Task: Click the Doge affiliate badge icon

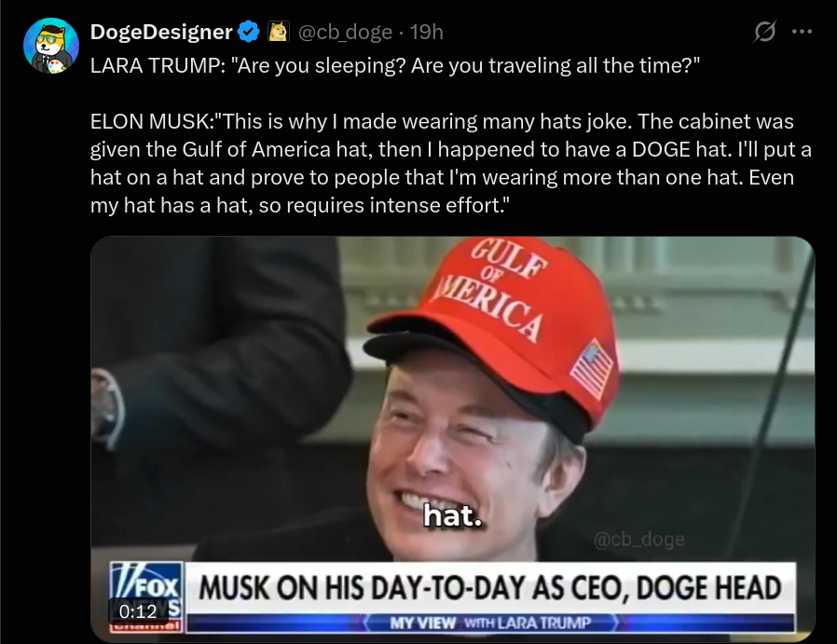Action: (x=278, y=32)
